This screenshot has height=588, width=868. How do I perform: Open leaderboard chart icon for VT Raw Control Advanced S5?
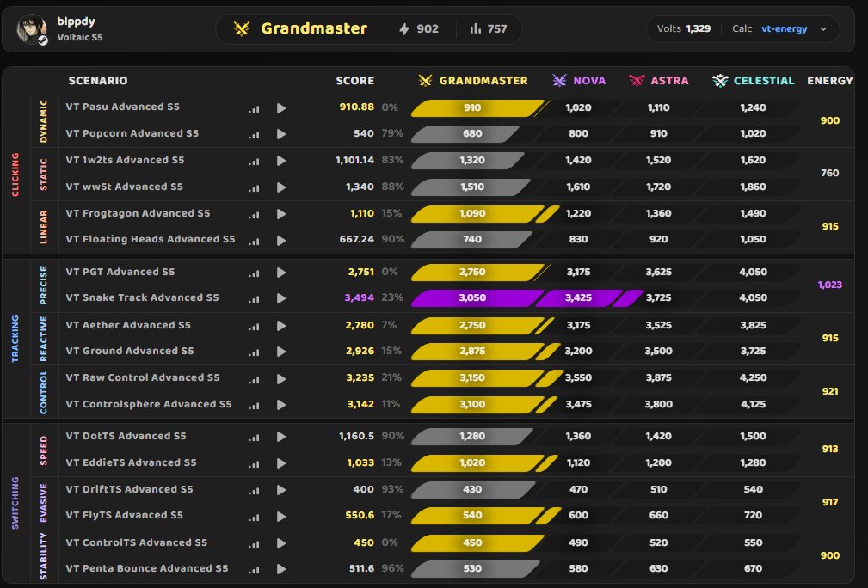[x=254, y=379]
